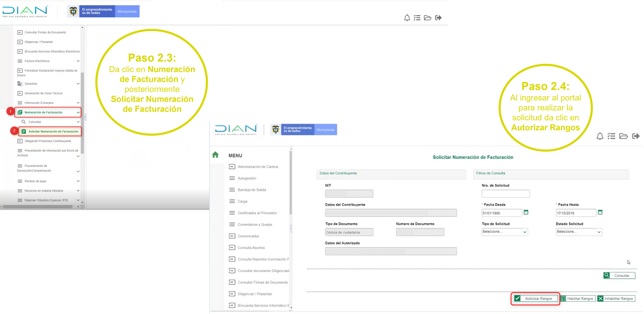Click the top-left notification bell icon
The width and height of the screenshot is (644, 314).
click(x=407, y=18)
